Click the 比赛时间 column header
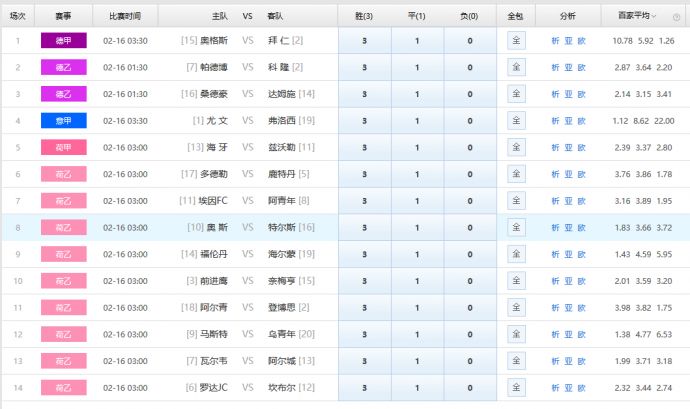 (125, 16)
